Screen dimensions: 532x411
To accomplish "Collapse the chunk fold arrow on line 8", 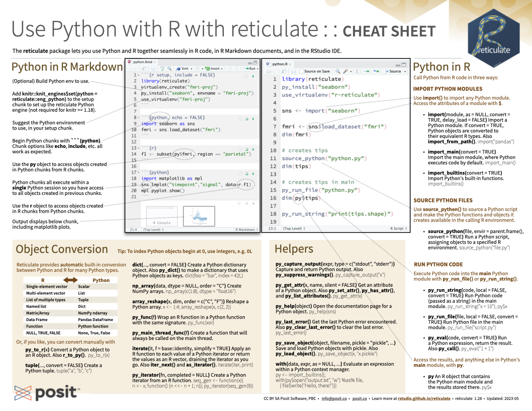I will click(138, 117).
